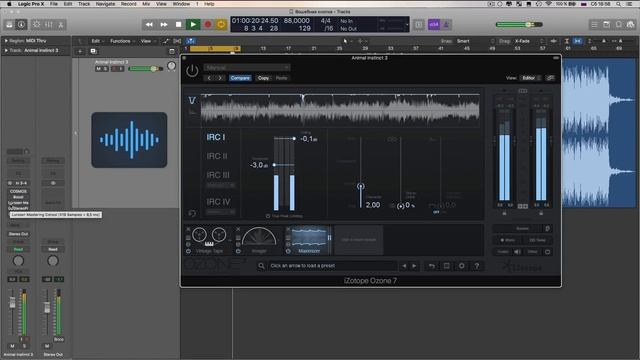640x360 pixels.
Task: Open Smart Controls dial icon
Action: [x=36, y=24]
